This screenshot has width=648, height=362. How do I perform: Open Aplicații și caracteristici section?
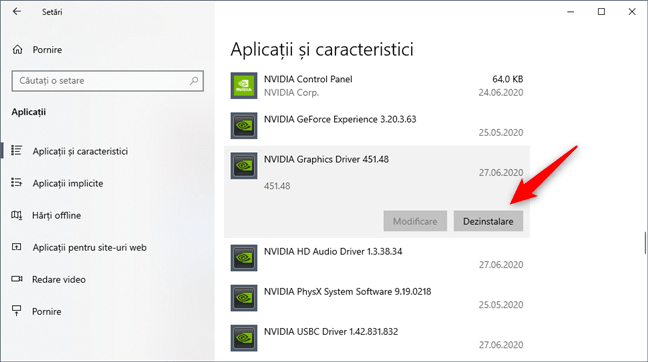pyautogui.click(x=80, y=151)
